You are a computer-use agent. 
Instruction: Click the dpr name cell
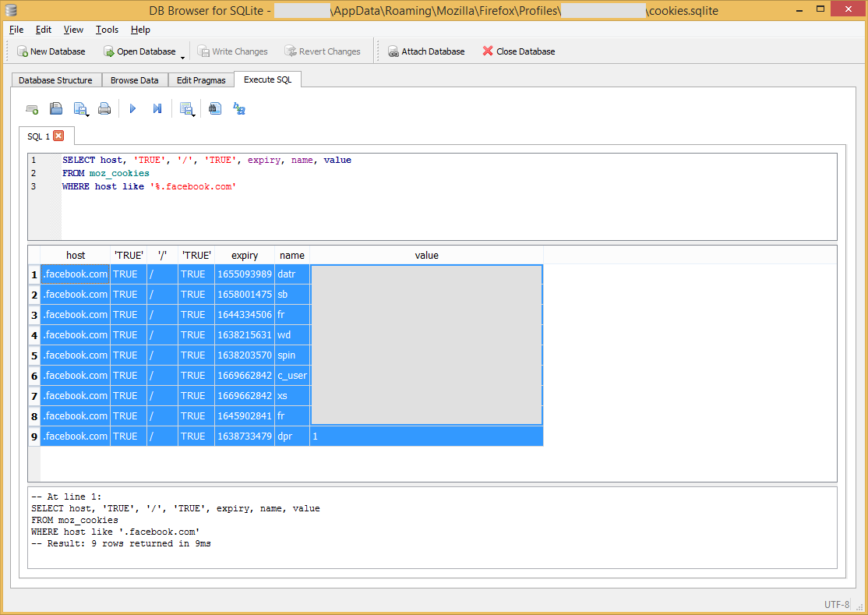(x=292, y=437)
